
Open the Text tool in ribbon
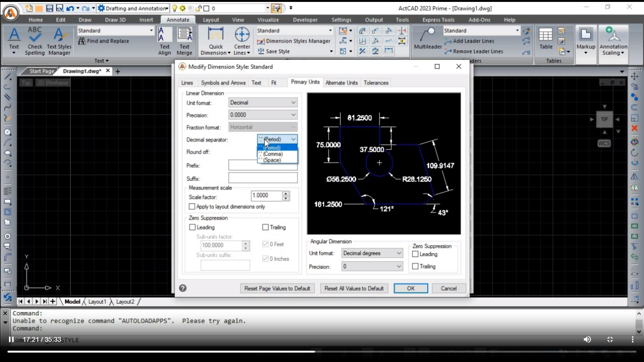(14, 41)
